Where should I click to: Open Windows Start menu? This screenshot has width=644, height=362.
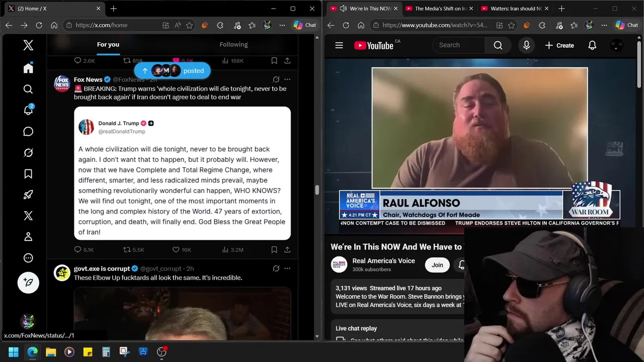(14, 352)
